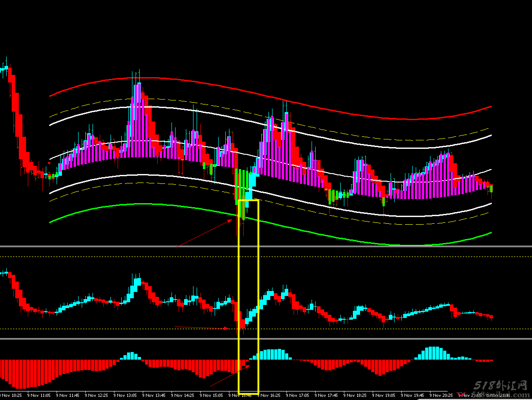Select the red arrow in the middle indicator window

pos(202,328)
